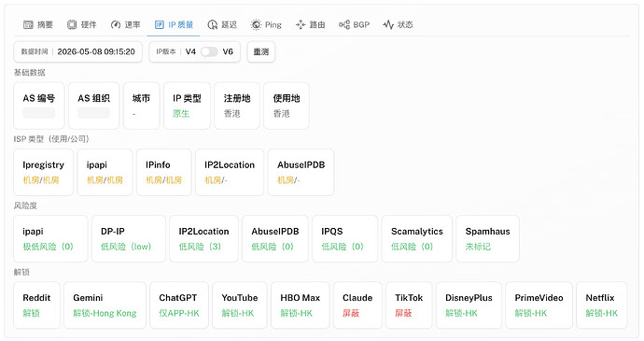Click the data time 2026-05-08 09:15:20 field
644x341 pixels.
point(78,51)
